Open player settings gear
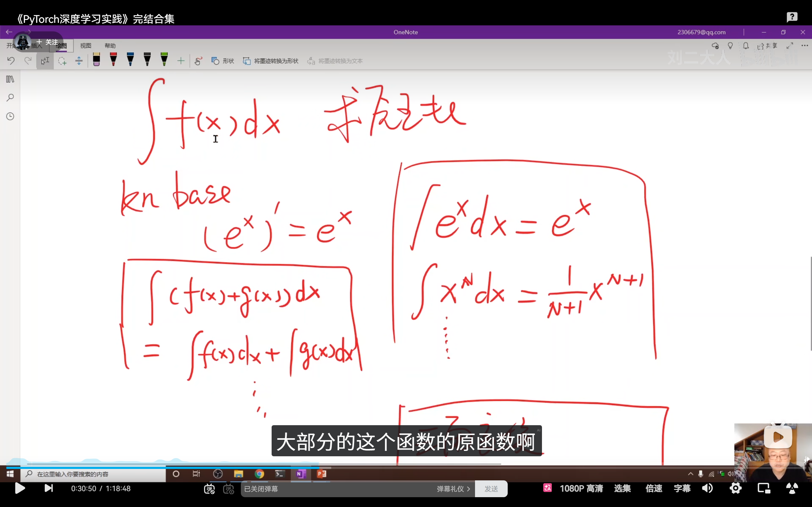The image size is (812, 507). pyautogui.click(x=736, y=489)
